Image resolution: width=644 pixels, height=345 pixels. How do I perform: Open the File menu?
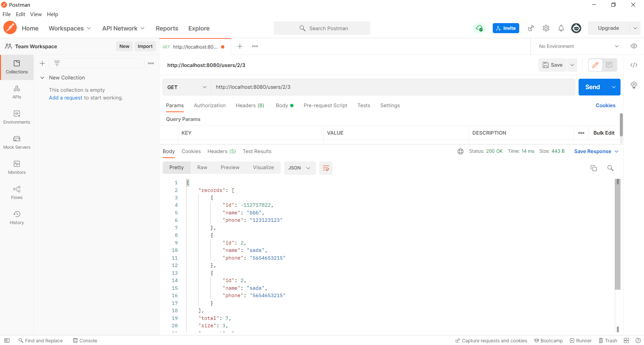7,14
